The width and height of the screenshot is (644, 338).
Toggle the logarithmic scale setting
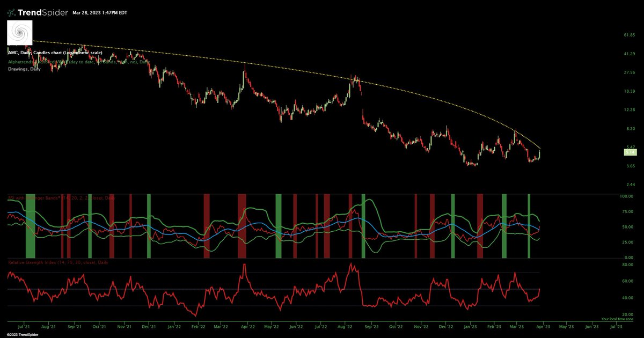[x=83, y=53]
